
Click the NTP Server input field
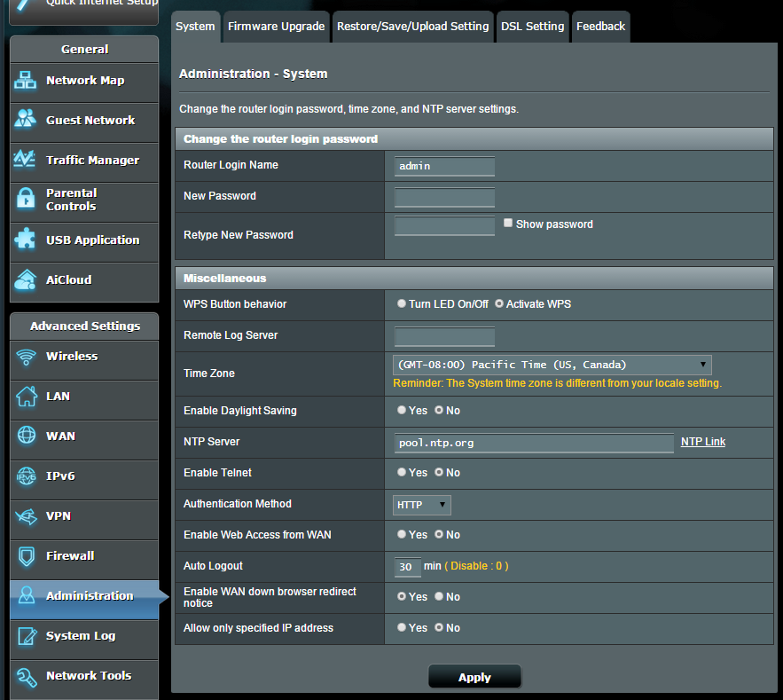coord(534,443)
